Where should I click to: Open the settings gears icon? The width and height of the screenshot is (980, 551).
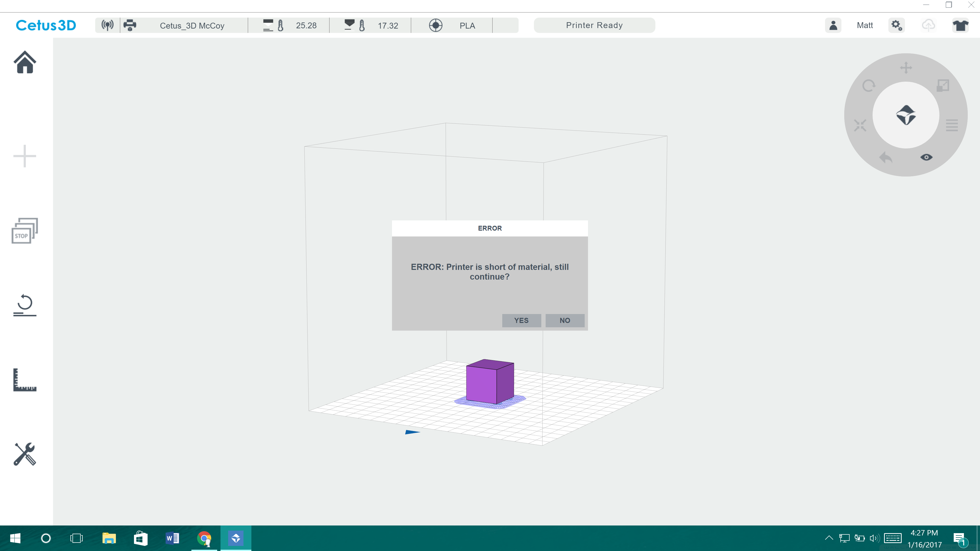tap(896, 26)
